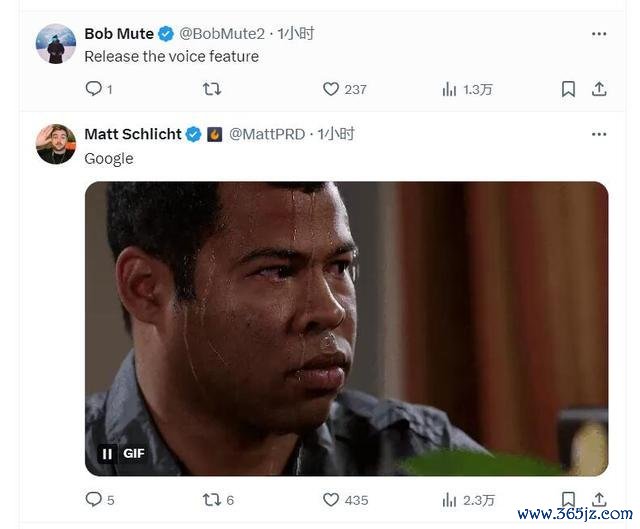Retweet Matt Schlicht's post with 6 retweets
Viewport: 640px width, 529px height.
[212, 500]
